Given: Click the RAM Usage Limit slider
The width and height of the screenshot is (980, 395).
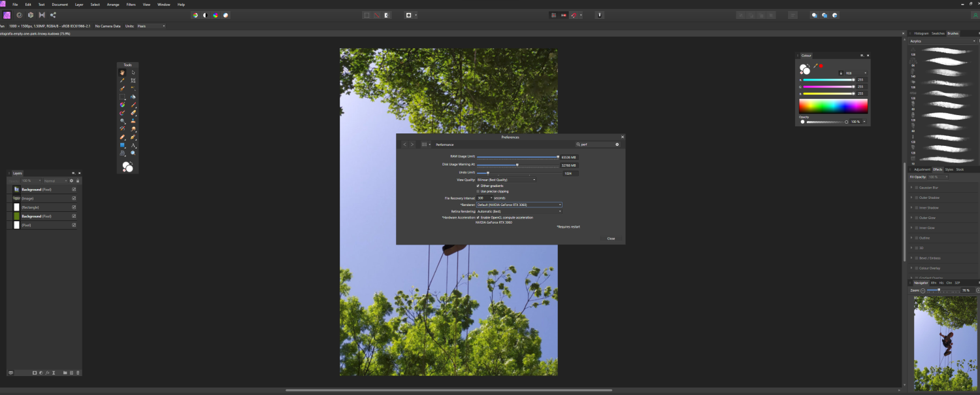Looking at the screenshot, I should tap(517, 157).
